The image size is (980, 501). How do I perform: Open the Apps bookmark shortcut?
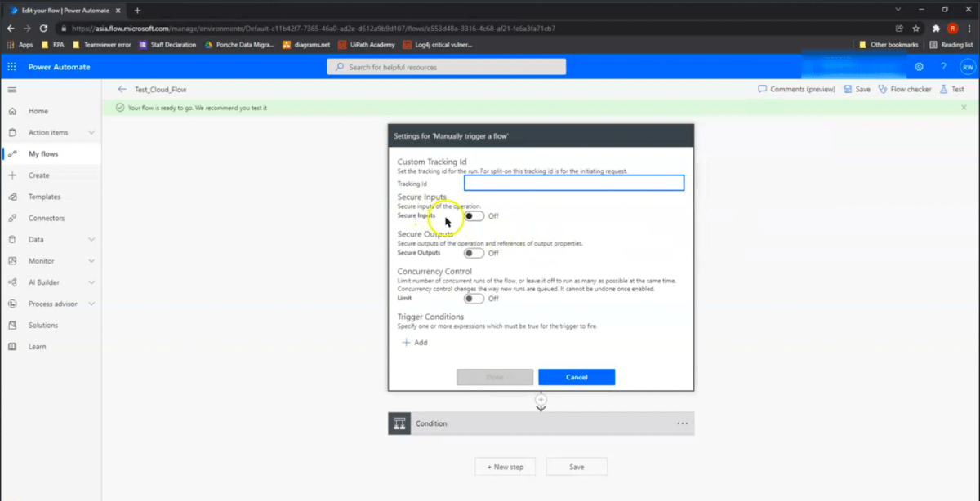pyautogui.click(x=20, y=45)
